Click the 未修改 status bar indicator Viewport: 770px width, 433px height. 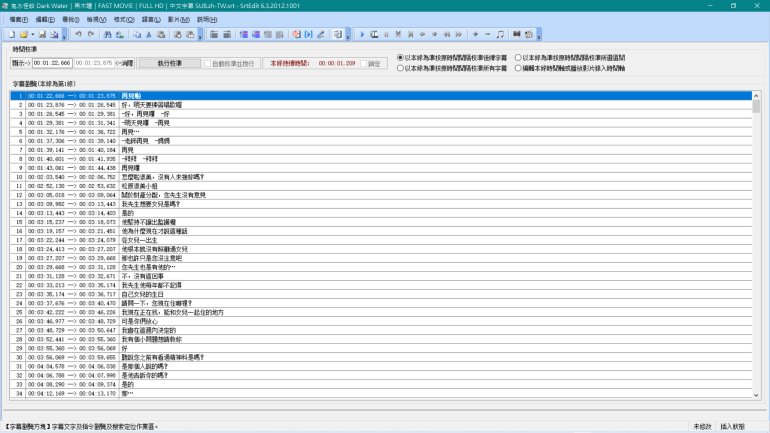point(702,427)
